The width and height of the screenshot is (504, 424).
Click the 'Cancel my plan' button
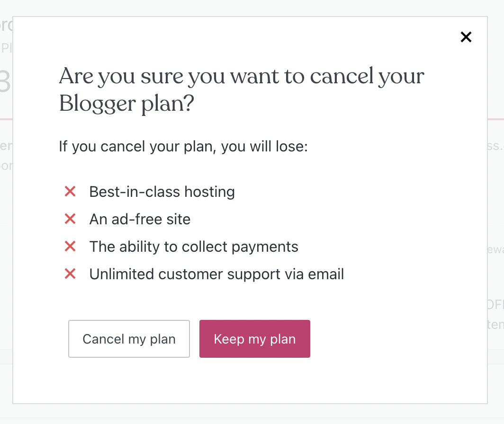[129, 339]
